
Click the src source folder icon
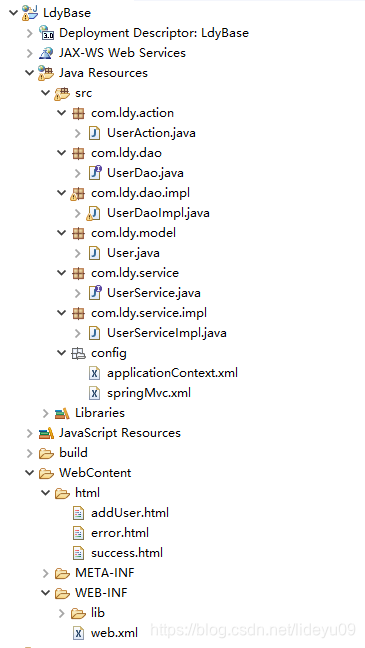pos(62,93)
